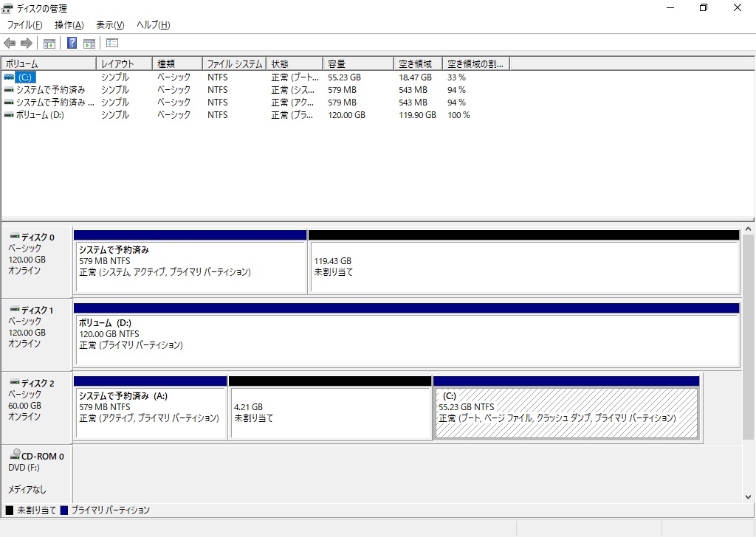The image size is (756, 537).
Task: Click the CD-ROM 0 drive icon
Action: pyautogui.click(x=16, y=454)
